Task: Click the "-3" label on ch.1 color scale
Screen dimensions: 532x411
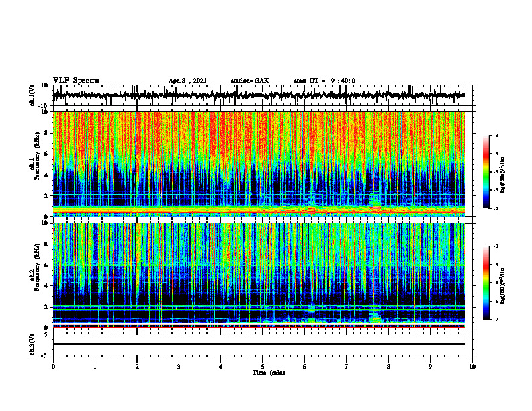Action: click(x=496, y=136)
